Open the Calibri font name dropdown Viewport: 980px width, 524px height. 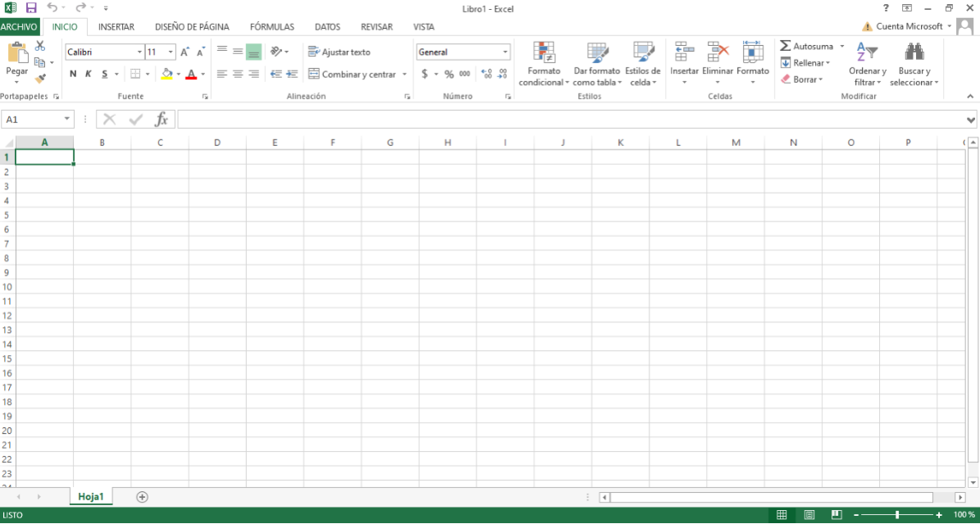(139, 52)
